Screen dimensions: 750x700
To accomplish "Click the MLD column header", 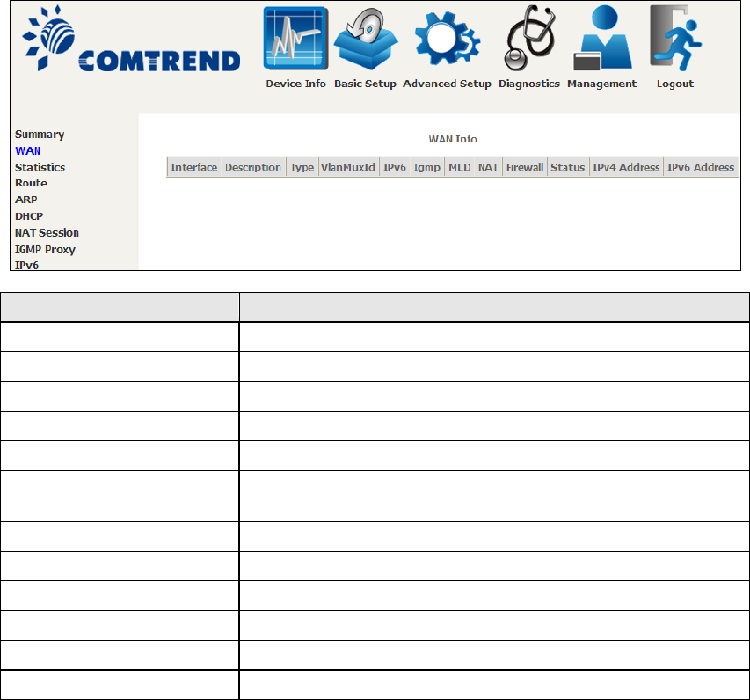I will pos(459,167).
